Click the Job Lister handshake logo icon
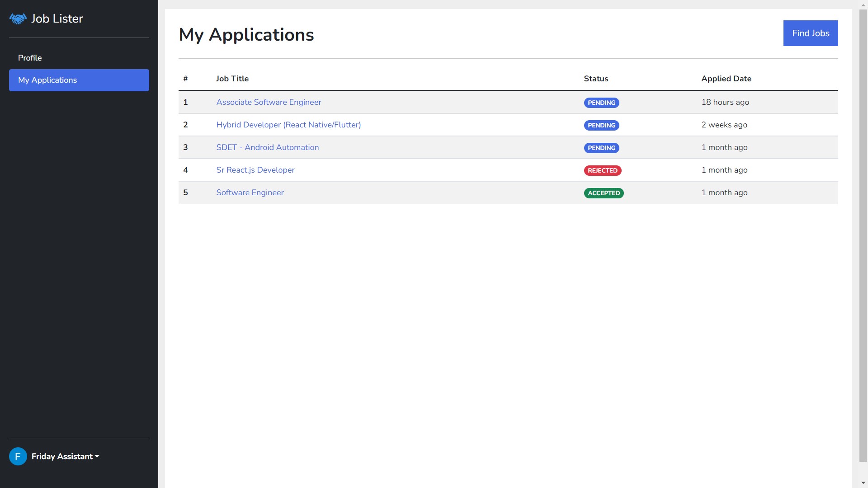 click(x=18, y=19)
